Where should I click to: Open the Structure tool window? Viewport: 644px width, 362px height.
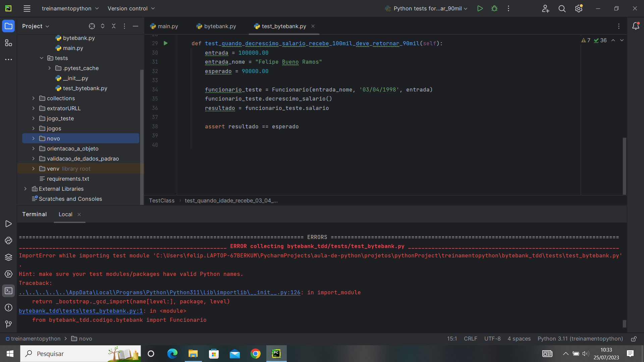click(x=8, y=43)
